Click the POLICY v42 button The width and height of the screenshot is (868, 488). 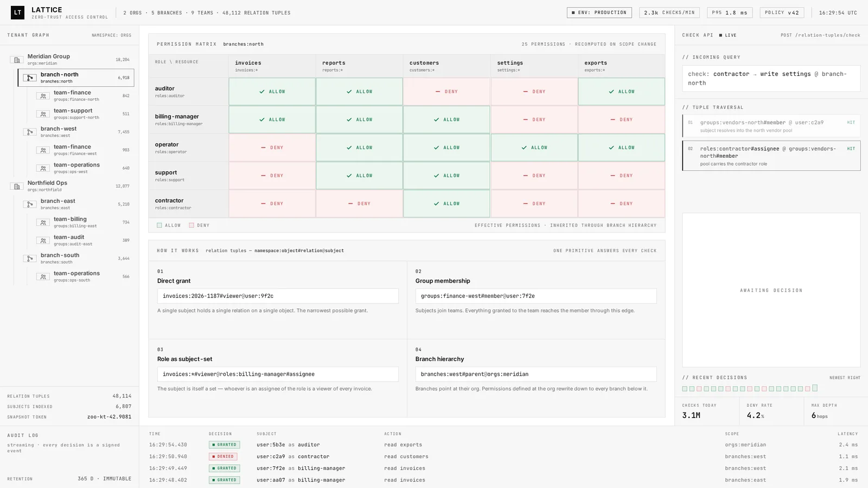click(782, 12)
